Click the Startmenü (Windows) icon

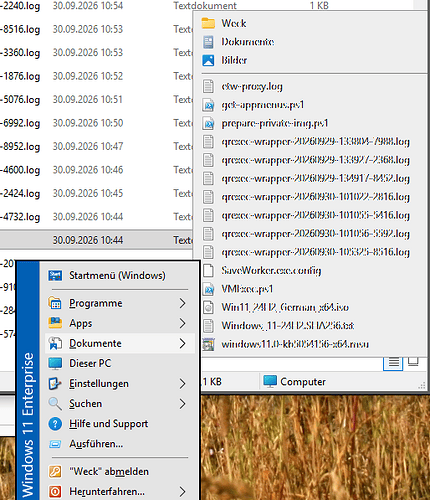point(55,276)
